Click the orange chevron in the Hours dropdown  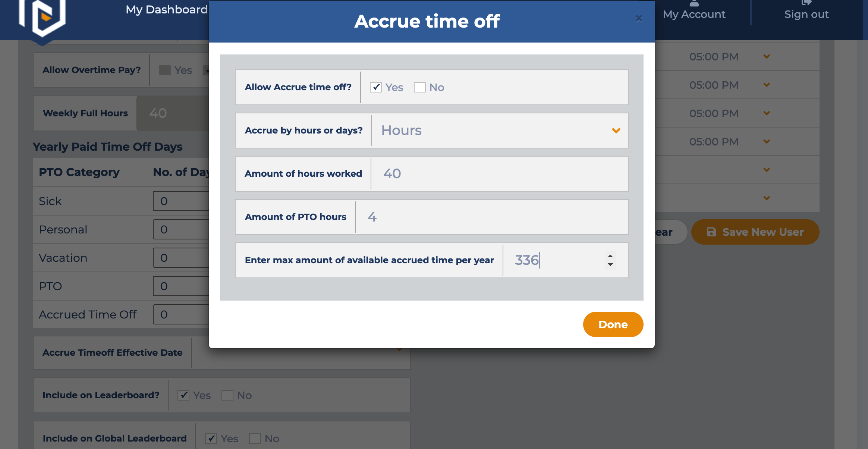(x=616, y=131)
